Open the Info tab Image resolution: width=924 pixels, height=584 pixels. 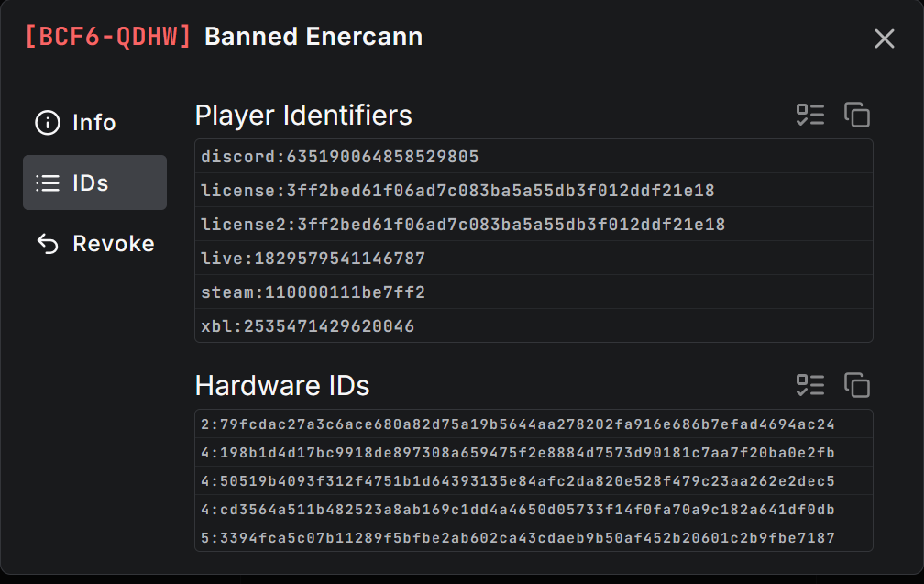tap(93, 123)
